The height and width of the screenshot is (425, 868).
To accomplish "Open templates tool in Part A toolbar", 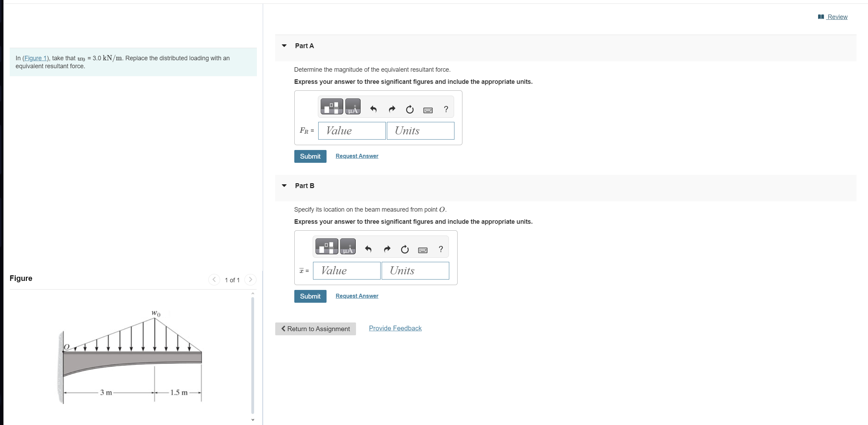I will click(x=332, y=106).
